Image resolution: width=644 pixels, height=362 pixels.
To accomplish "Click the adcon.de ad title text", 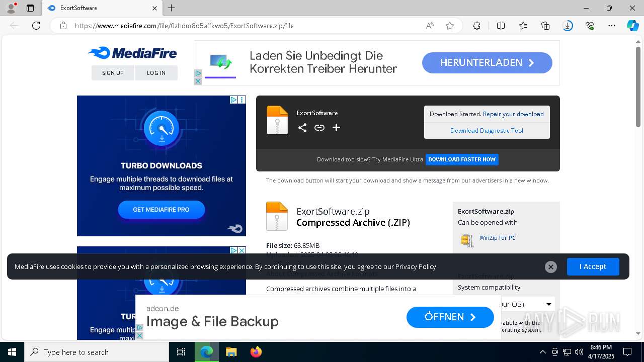I will [x=212, y=322].
